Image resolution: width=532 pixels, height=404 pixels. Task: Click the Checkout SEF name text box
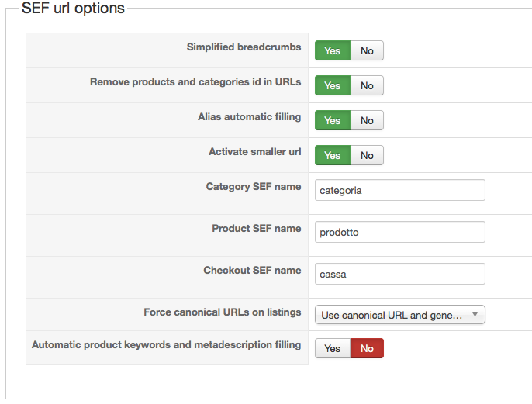coord(399,274)
